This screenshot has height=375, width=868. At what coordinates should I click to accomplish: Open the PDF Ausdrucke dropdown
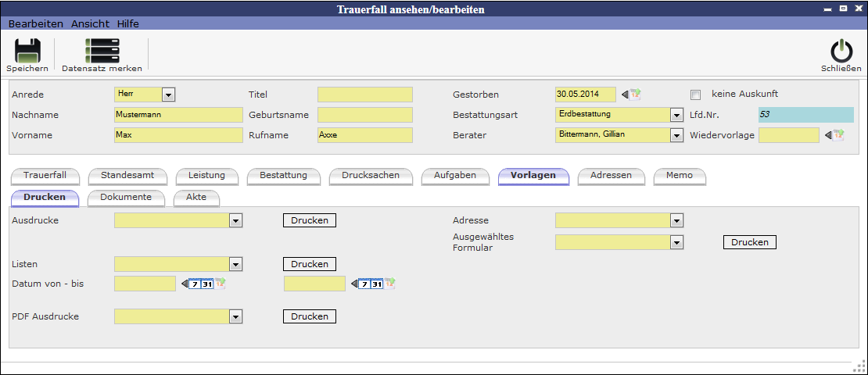pyautogui.click(x=235, y=316)
